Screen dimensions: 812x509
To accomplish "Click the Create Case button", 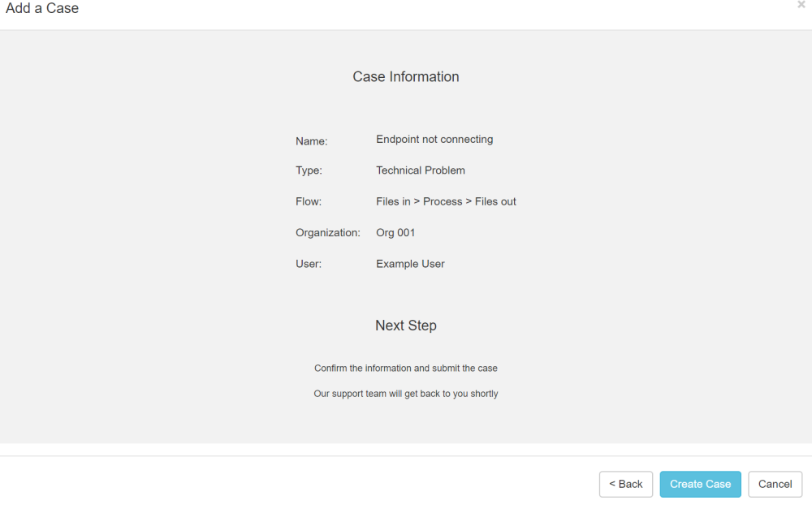I will click(x=700, y=484).
